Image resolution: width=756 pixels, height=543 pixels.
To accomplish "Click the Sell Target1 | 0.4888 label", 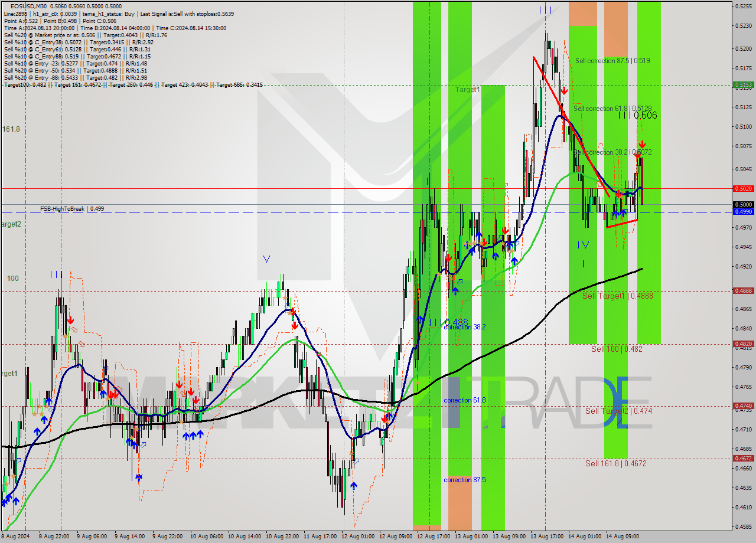I will click(x=617, y=296).
